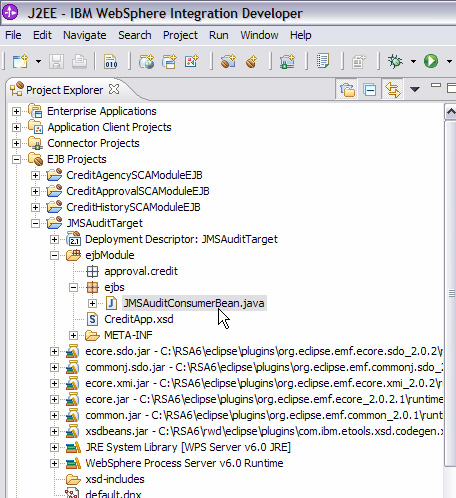Click the EJB Projects bean folder icon
The height and width of the screenshot is (498, 456).
(x=36, y=159)
